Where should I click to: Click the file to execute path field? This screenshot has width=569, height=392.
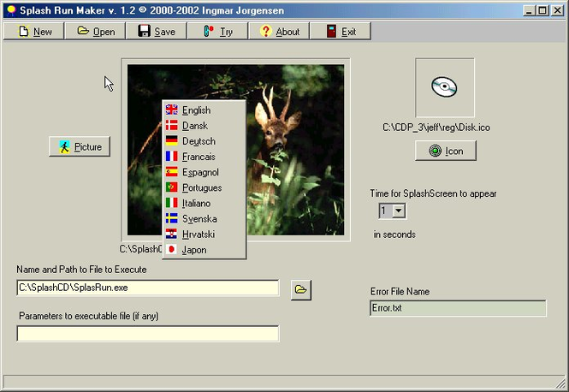(x=148, y=288)
